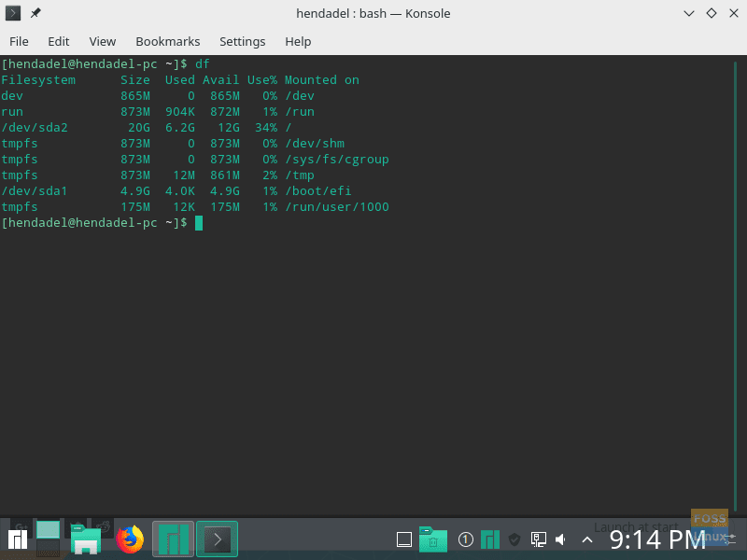747x560 pixels.
Task: Click the security shield icon in the system tray
Action: (514, 539)
